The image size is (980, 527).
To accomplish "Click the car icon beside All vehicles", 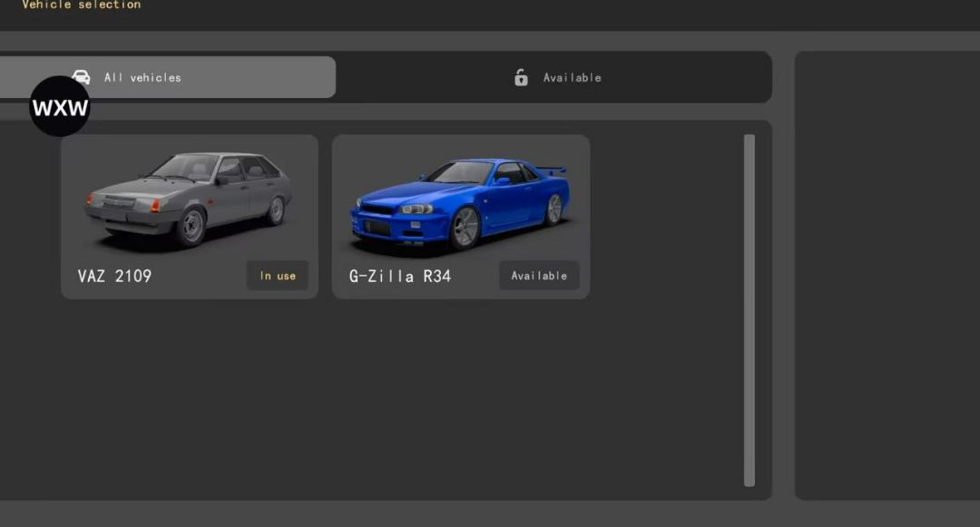I will (82, 77).
